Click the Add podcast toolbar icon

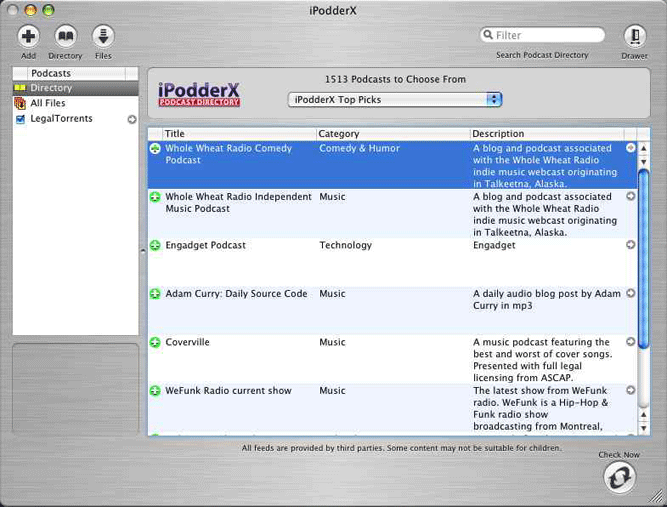[29, 36]
